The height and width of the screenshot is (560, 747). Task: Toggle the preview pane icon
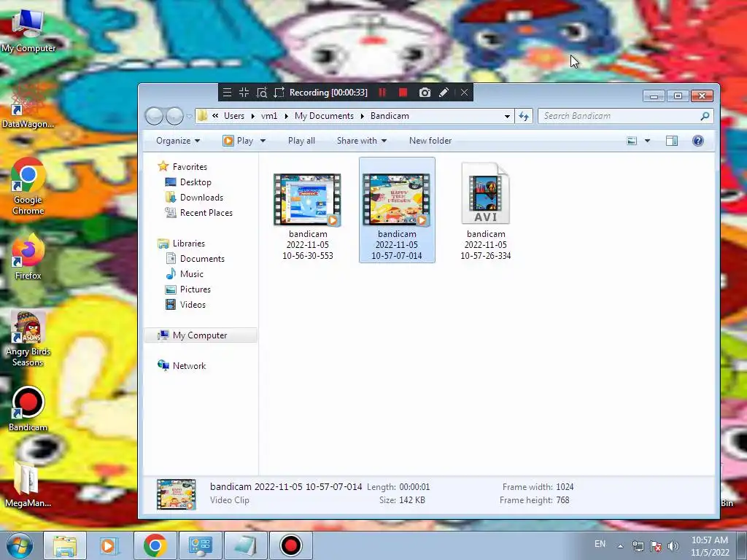tap(672, 141)
